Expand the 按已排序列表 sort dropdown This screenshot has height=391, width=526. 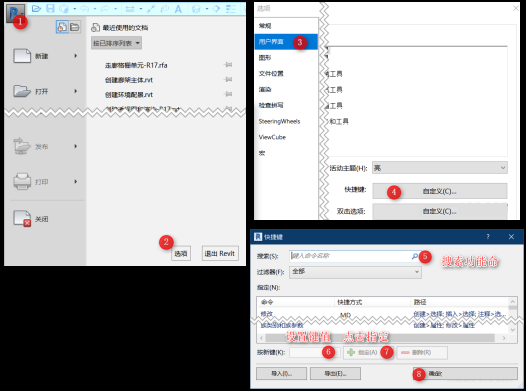(116, 43)
